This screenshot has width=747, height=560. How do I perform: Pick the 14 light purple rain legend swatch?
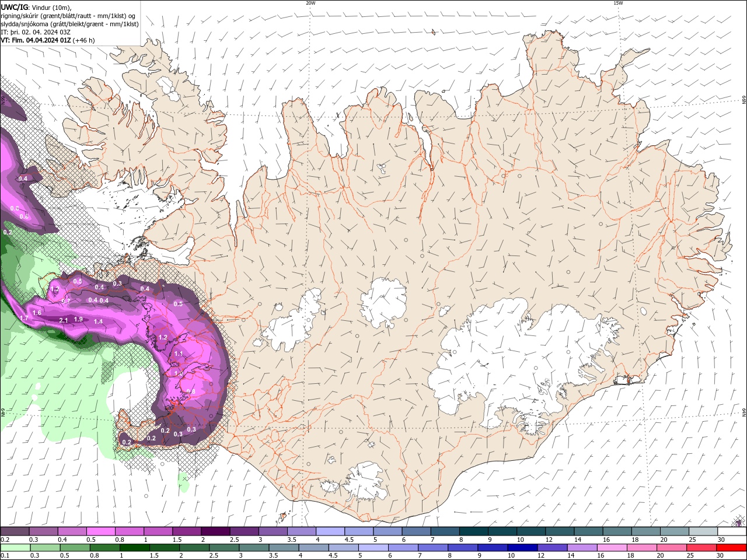coord(581,548)
